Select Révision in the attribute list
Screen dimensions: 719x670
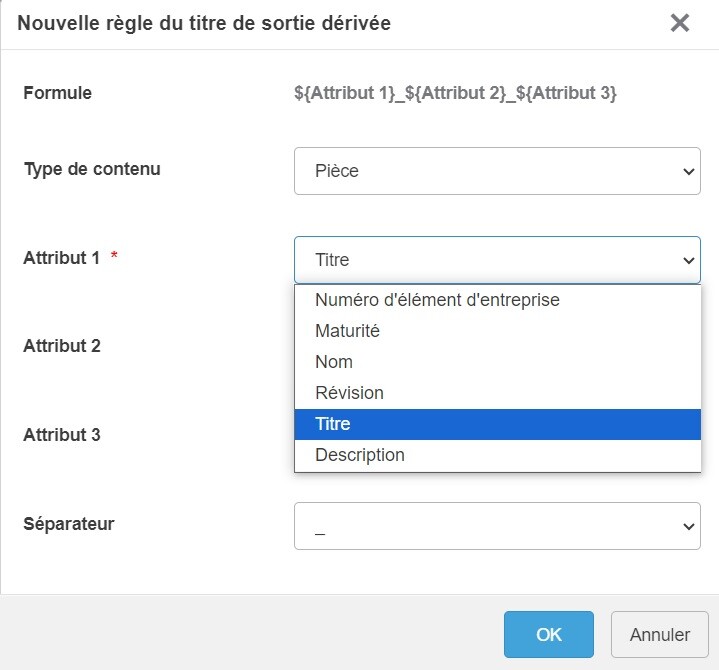click(x=349, y=393)
